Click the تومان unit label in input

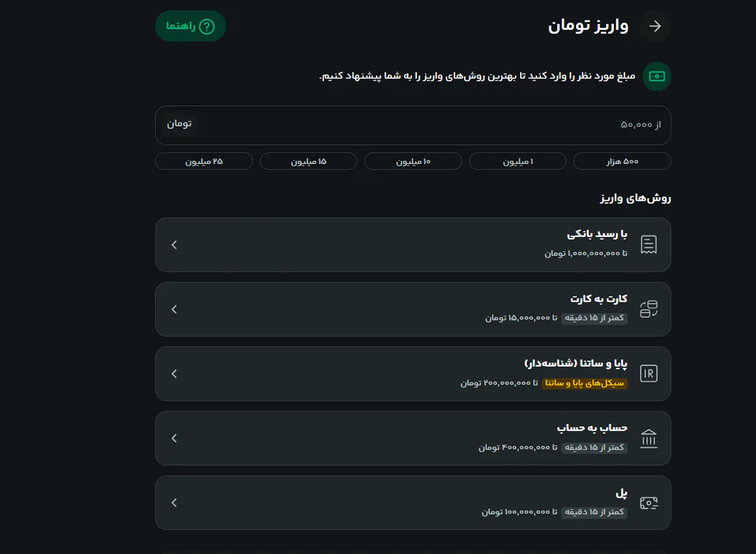tap(179, 125)
